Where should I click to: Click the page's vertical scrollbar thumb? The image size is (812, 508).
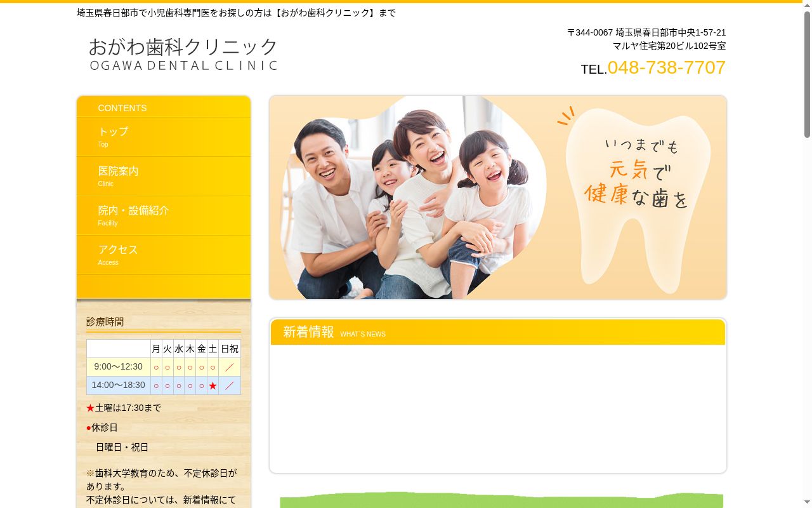(807, 75)
